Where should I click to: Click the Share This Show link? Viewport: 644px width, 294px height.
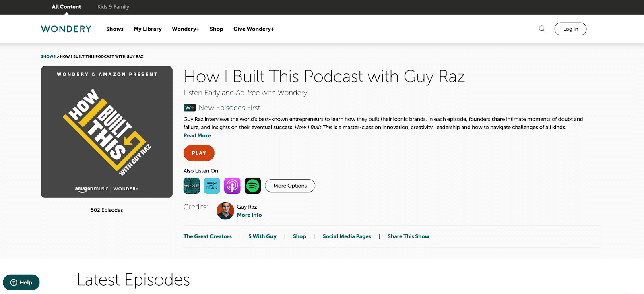[x=409, y=236]
